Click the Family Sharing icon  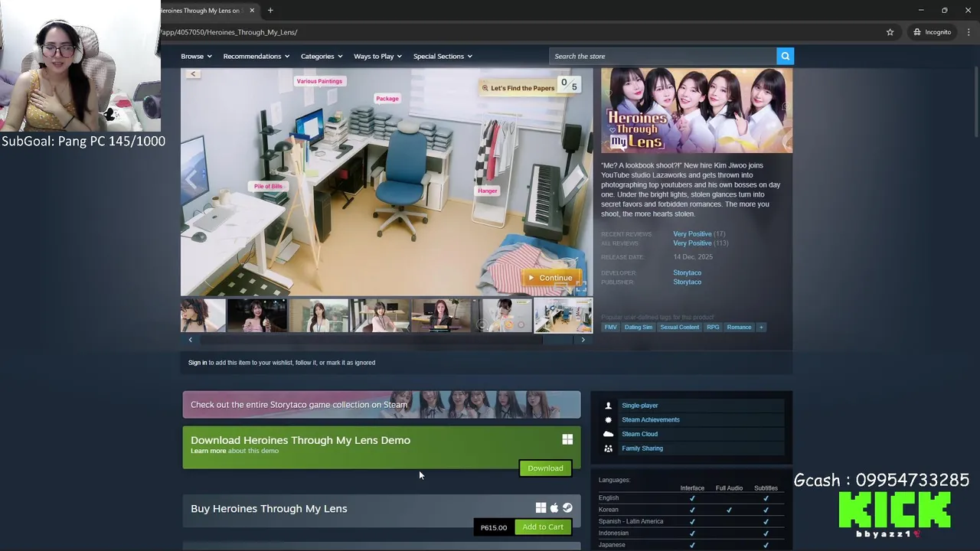coord(609,448)
